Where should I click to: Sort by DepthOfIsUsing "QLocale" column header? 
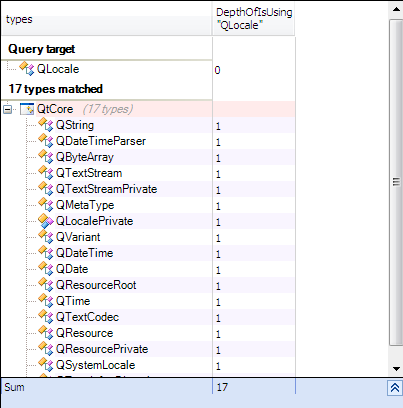(254, 19)
